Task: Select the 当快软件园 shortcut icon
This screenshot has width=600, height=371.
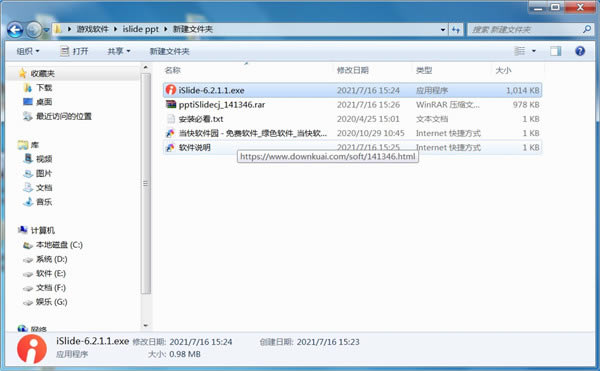Action: (170, 133)
